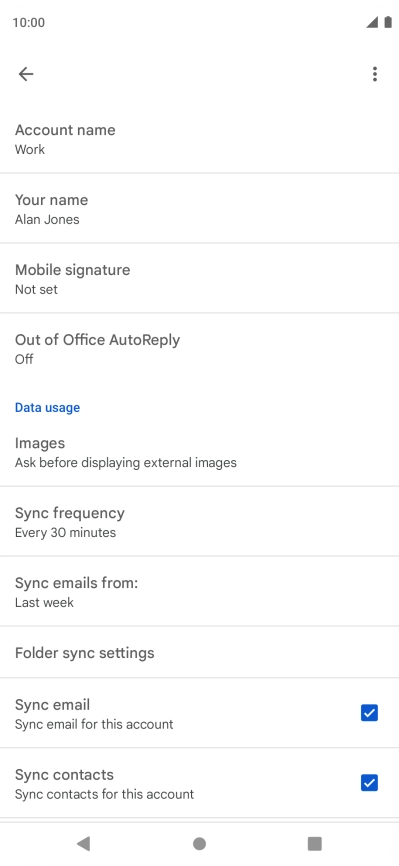Open Out of Office AutoReply
399x866 pixels.
click(x=200, y=348)
